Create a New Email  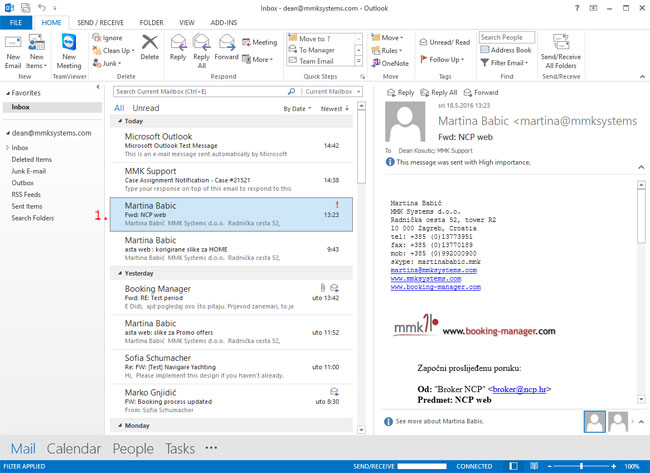(13, 52)
